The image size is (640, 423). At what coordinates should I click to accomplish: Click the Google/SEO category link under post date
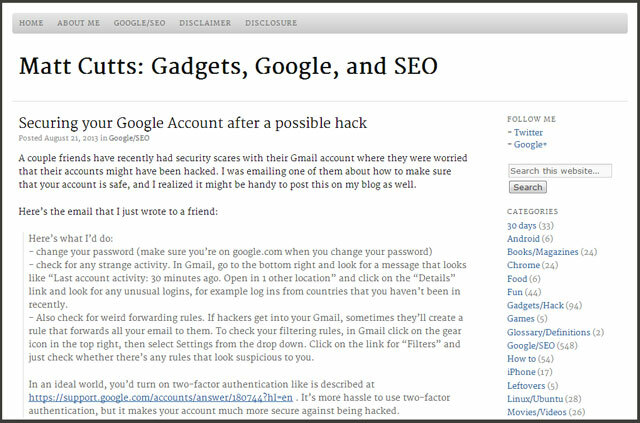pos(129,138)
